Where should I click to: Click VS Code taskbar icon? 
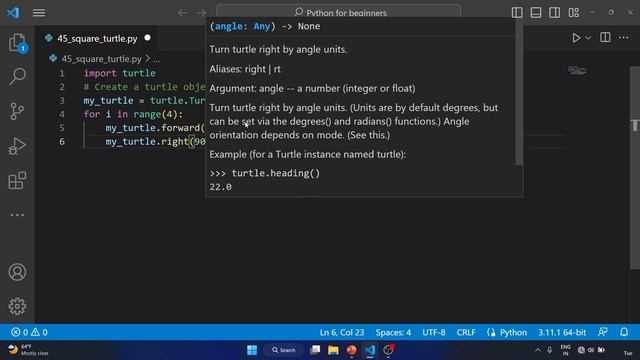coord(370,350)
